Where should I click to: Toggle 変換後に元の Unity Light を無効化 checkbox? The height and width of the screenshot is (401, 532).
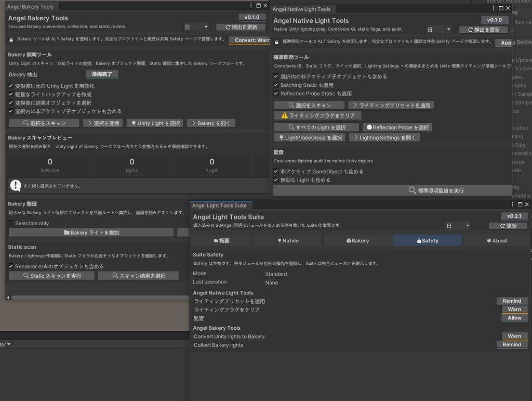tap(10, 86)
